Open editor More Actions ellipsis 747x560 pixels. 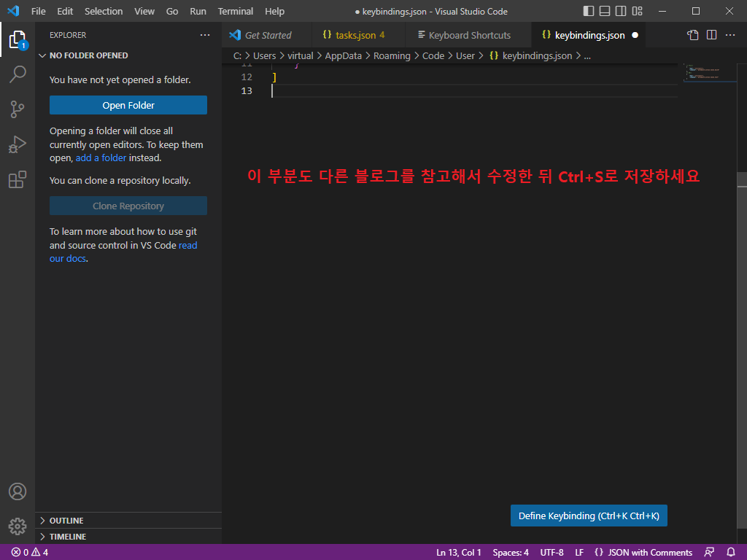(729, 35)
